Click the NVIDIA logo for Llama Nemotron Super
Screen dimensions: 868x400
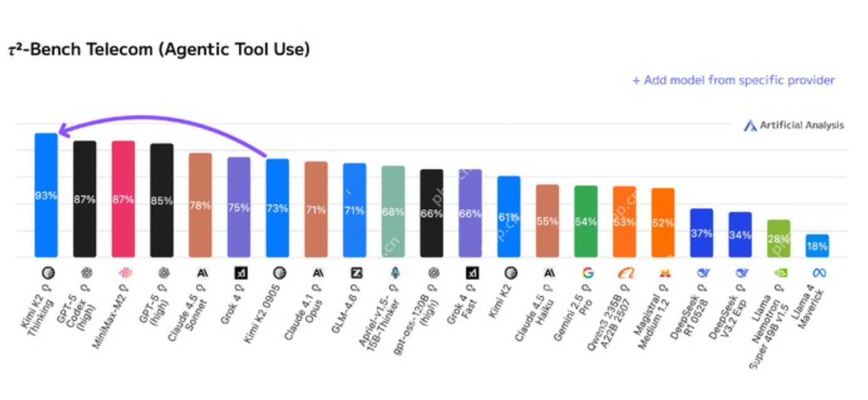click(780, 273)
